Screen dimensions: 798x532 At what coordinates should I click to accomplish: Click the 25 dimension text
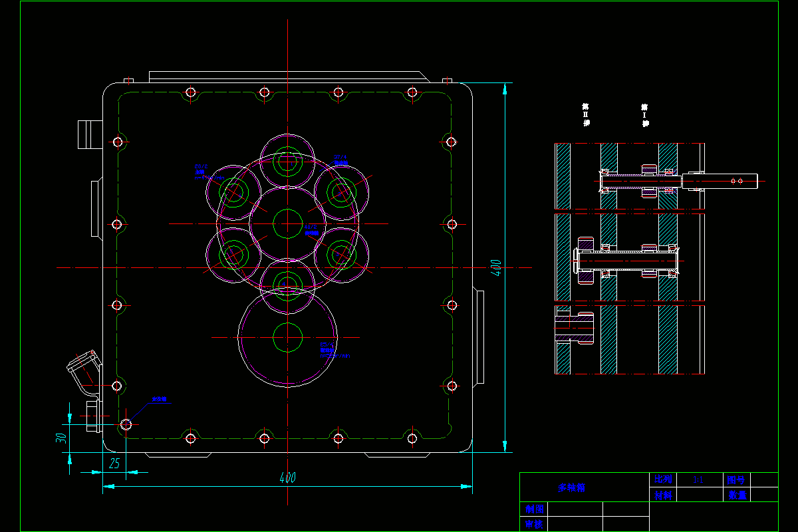click(x=114, y=464)
